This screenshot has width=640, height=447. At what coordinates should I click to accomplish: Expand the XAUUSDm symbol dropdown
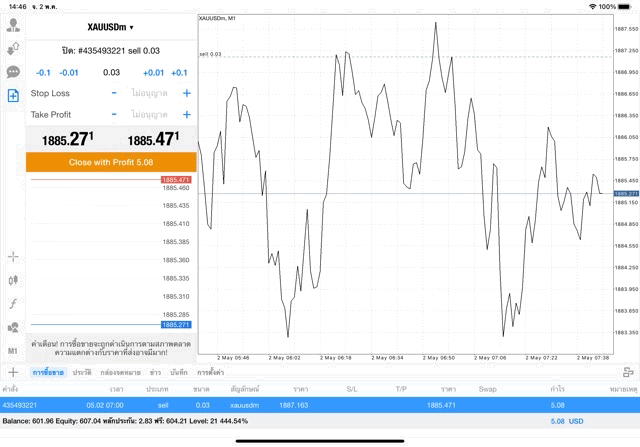pos(110,27)
